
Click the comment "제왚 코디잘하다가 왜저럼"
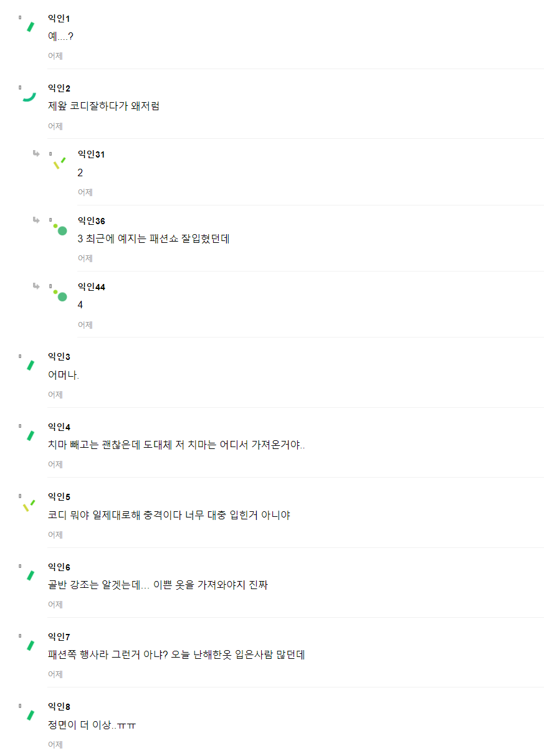point(103,106)
